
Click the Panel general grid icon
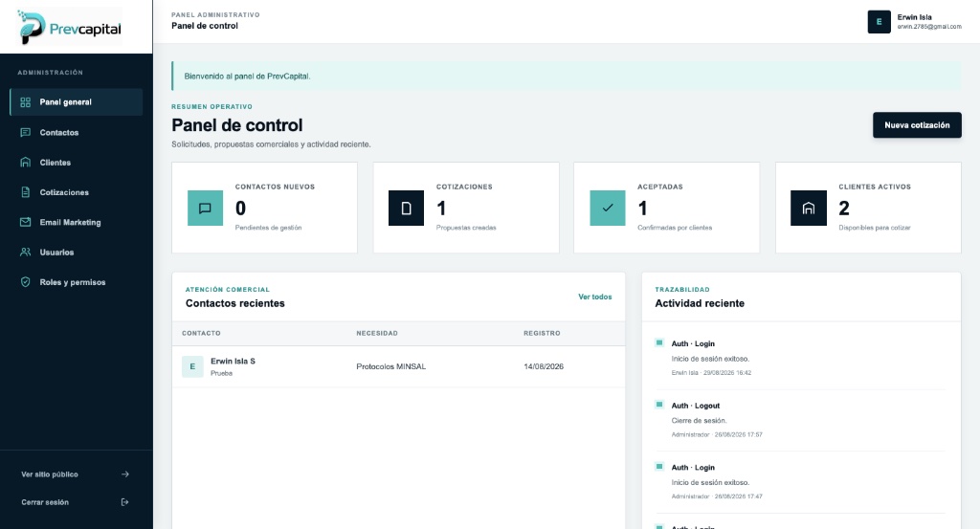click(25, 101)
